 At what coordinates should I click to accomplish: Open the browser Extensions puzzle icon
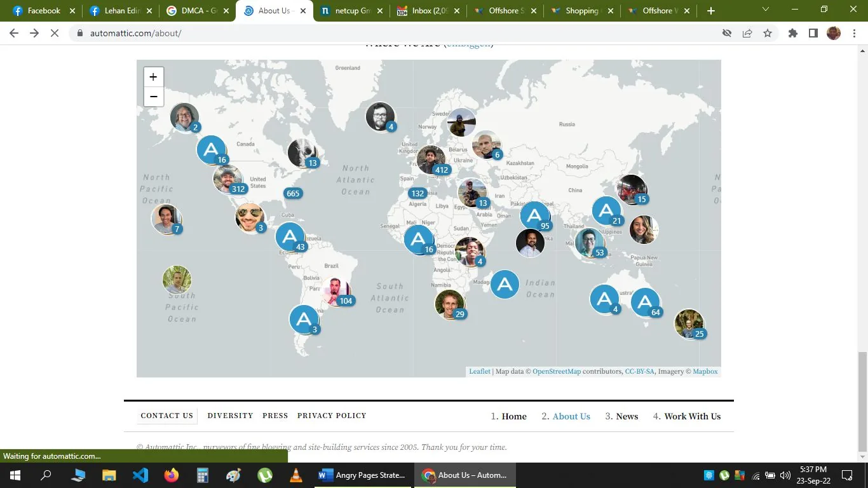pyautogui.click(x=792, y=32)
